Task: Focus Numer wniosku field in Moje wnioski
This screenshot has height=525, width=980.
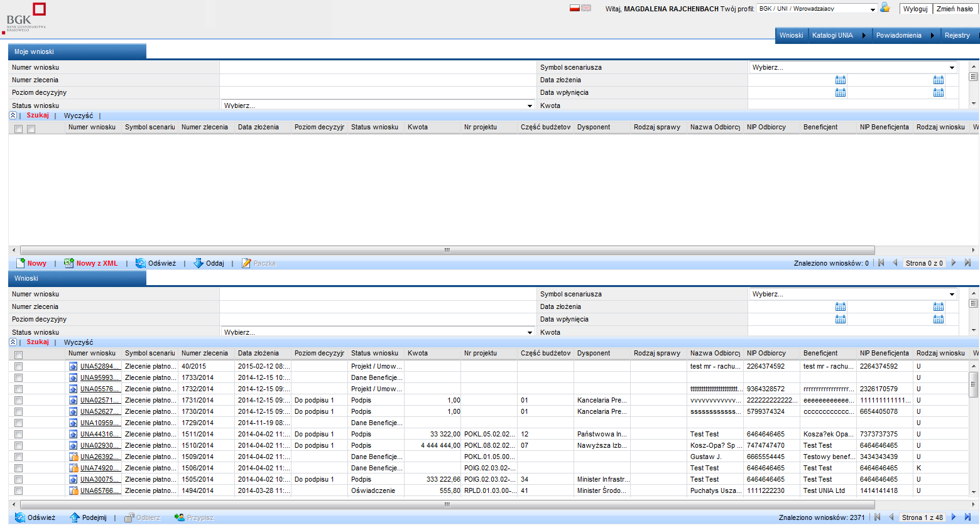Action: (x=377, y=67)
